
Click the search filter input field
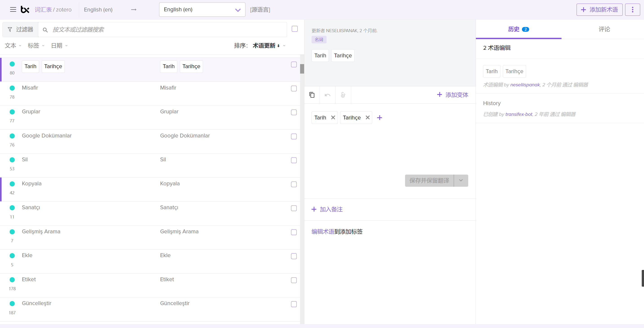pyautogui.click(x=165, y=29)
